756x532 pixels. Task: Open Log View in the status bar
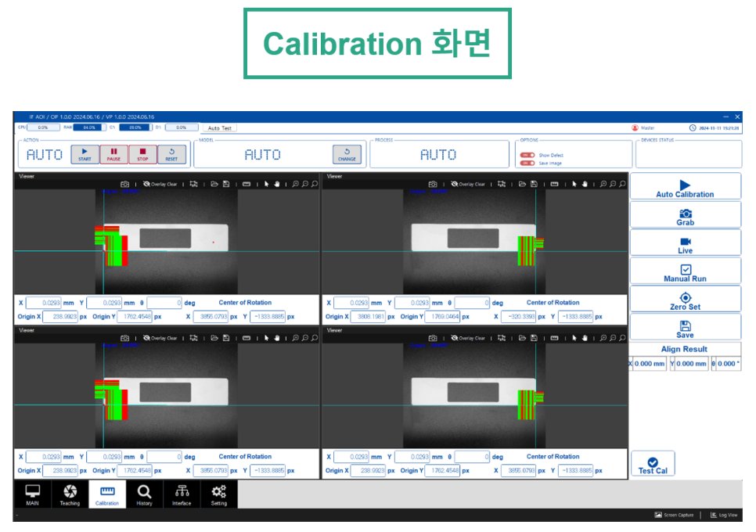724,515
